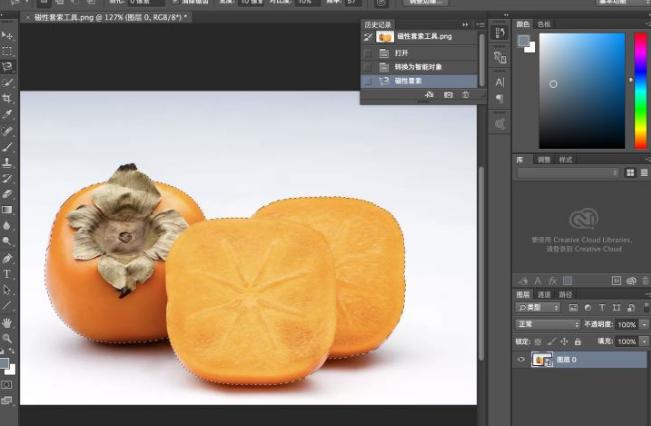Pick the Hand tool
Image resolution: width=651 pixels, height=426 pixels.
7,323
